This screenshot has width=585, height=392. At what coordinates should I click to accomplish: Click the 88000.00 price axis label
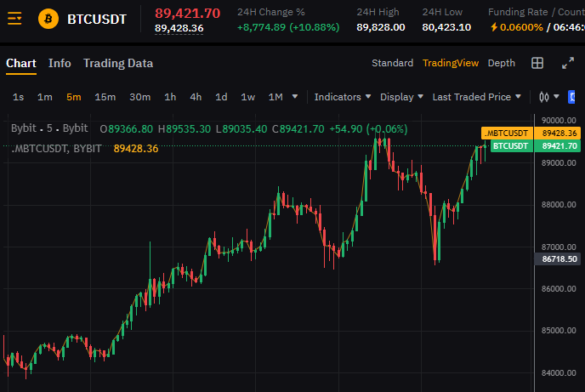(559, 204)
